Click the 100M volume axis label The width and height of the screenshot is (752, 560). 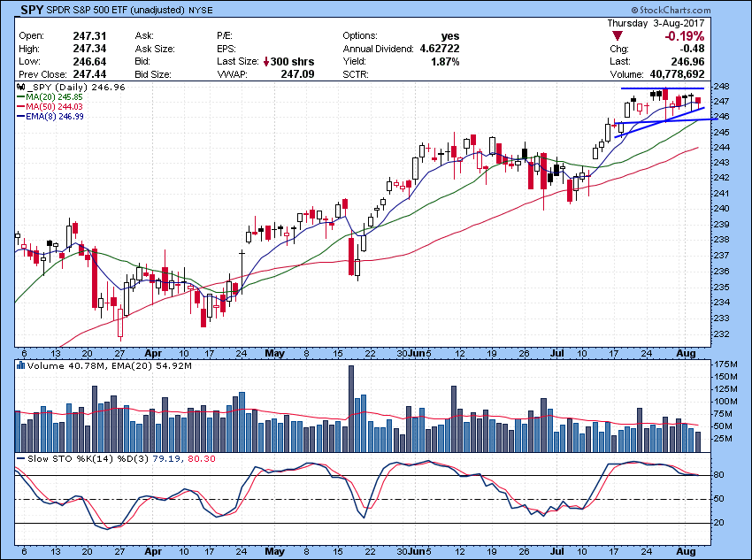coord(725,402)
